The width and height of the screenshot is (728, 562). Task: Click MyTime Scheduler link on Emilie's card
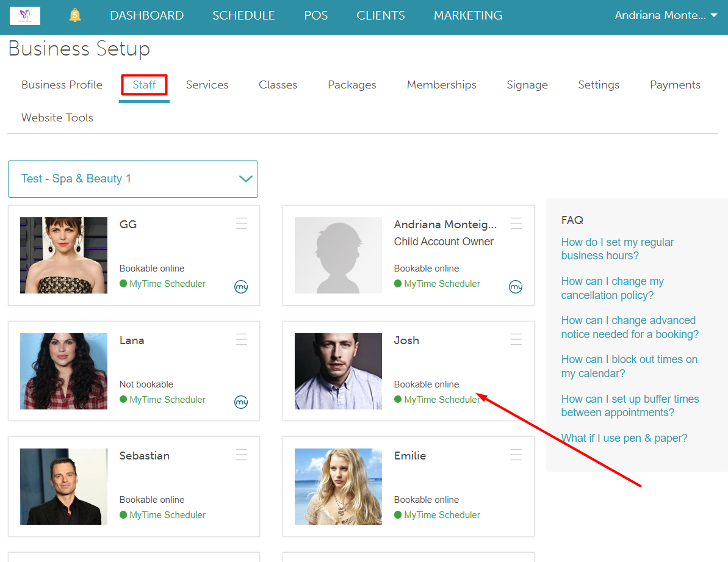(442, 514)
